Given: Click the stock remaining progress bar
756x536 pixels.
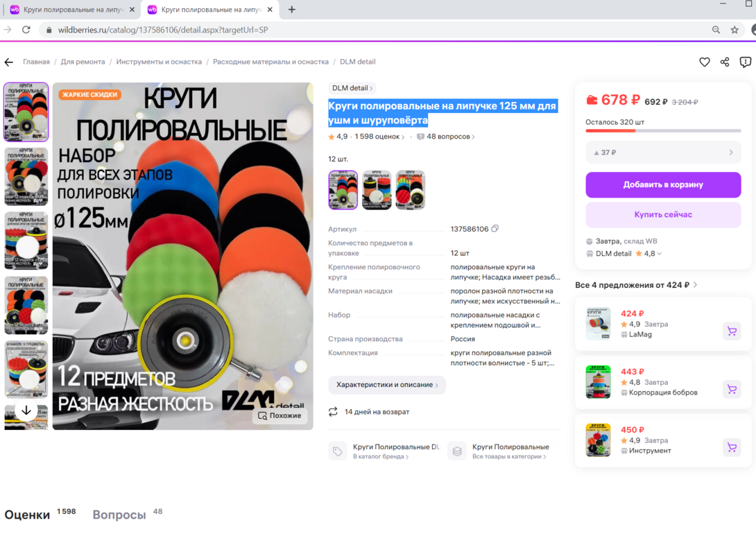Looking at the screenshot, I should (x=663, y=130).
